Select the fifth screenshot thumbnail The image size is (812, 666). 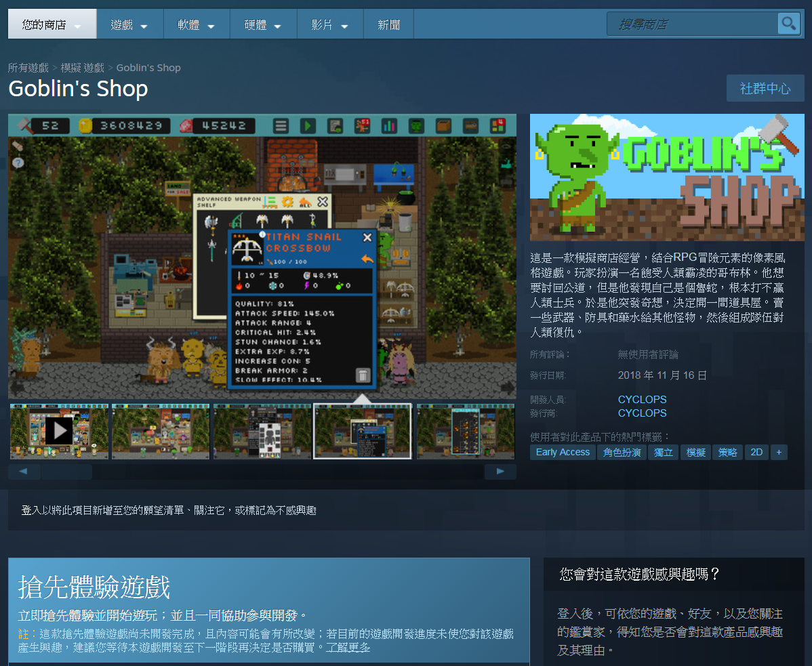[x=466, y=431]
